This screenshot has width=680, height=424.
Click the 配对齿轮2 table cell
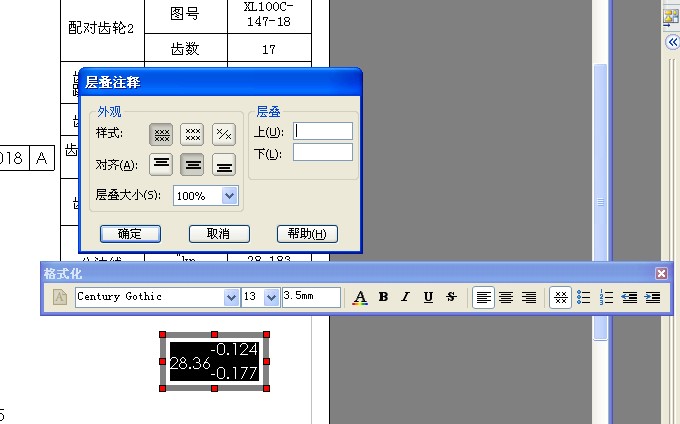click(x=101, y=28)
